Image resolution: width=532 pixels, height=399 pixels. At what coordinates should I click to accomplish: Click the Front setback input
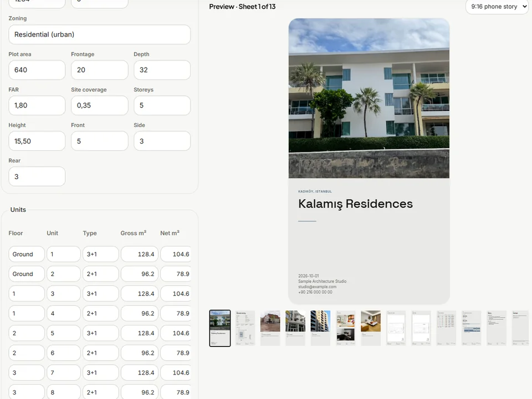pyautogui.click(x=99, y=141)
